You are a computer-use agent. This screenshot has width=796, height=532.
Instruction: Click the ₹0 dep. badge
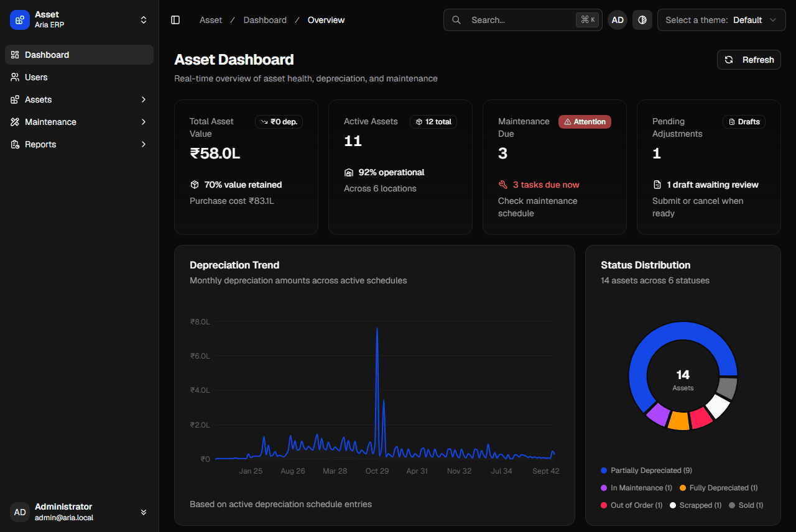pyautogui.click(x=279, y=122)
